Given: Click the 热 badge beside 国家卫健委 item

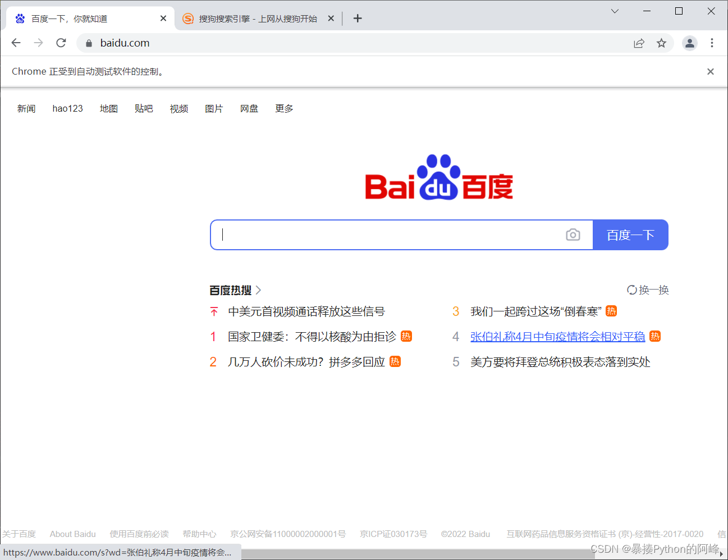Looking at the screenshot, I should 406,336.
